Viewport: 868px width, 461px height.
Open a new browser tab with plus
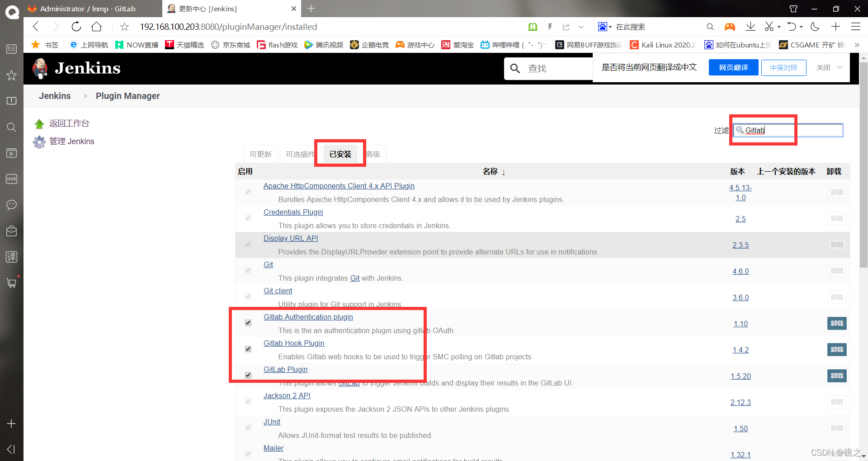coord(311,8)
